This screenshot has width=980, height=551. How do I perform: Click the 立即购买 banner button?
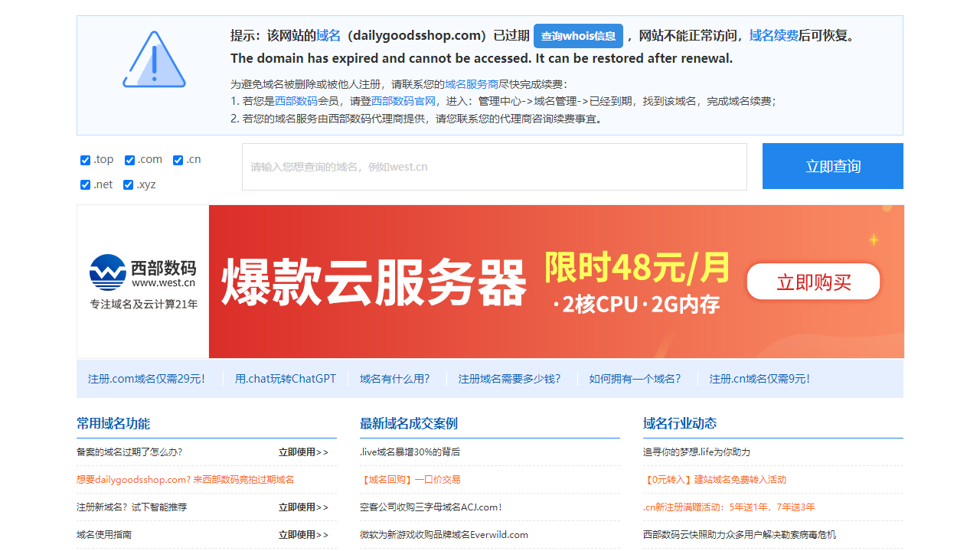(x=813, y=282)
